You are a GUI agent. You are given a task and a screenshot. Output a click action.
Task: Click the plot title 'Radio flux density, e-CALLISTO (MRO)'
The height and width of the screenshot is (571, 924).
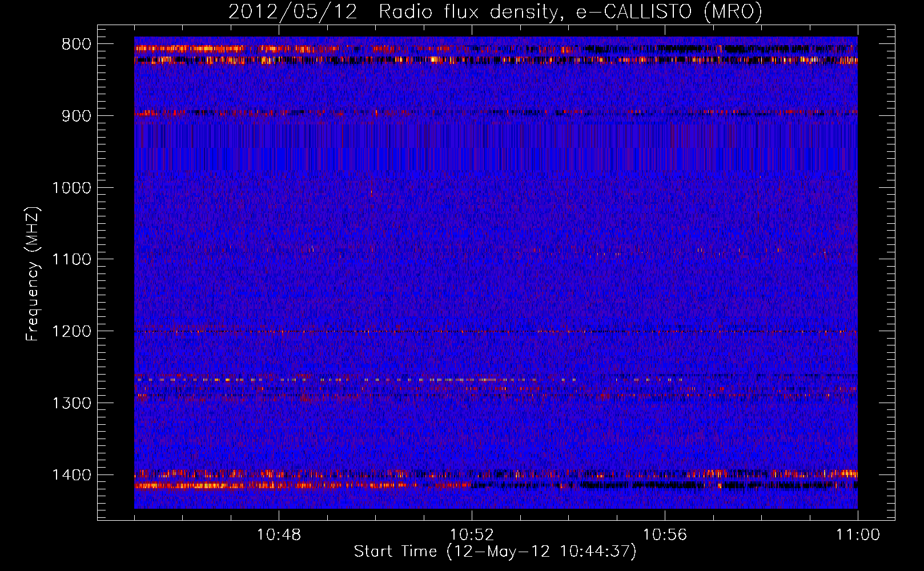point(570,11)
